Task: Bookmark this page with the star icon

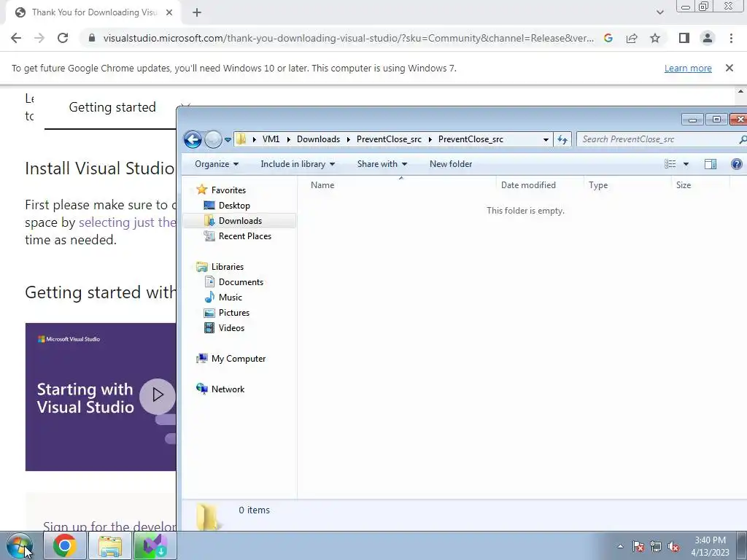Action: 655,38
